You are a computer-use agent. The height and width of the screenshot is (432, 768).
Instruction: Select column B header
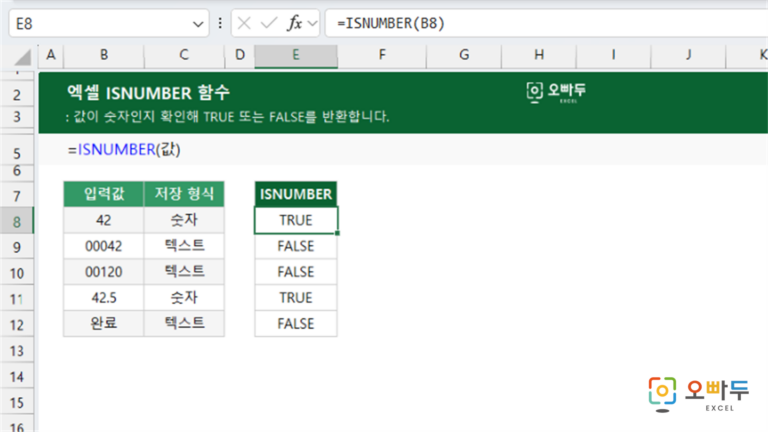(104, 55)
